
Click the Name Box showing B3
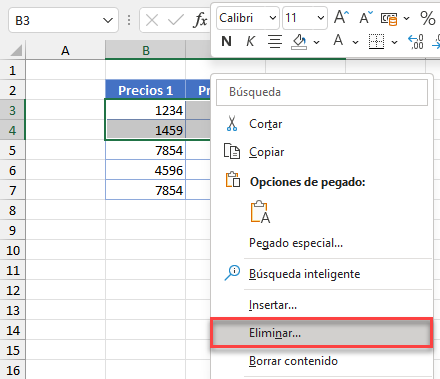tap(63, 21)
